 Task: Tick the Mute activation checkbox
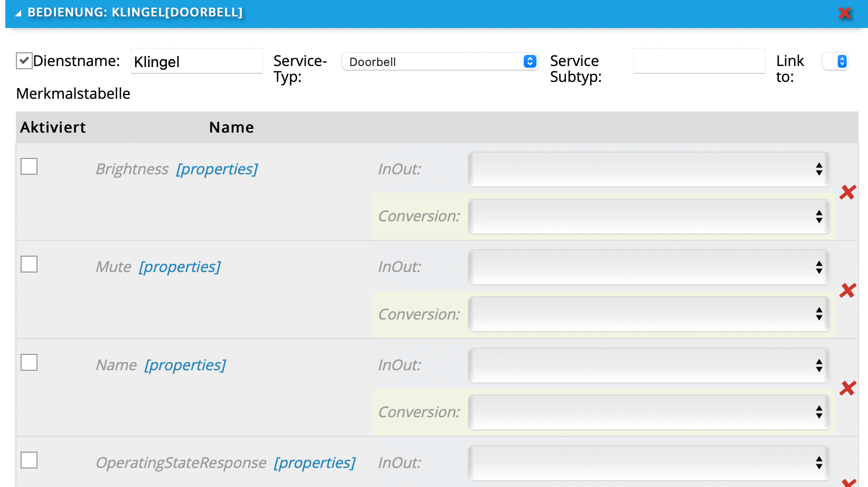29,264
